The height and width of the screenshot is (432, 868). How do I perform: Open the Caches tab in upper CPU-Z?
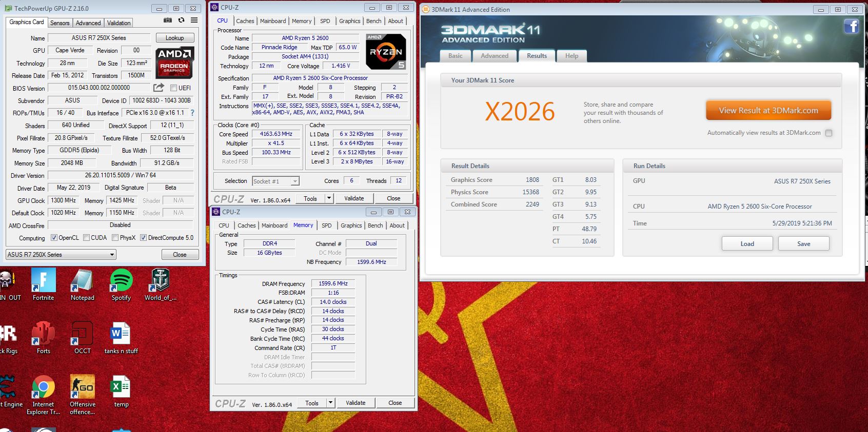(245, 21)
